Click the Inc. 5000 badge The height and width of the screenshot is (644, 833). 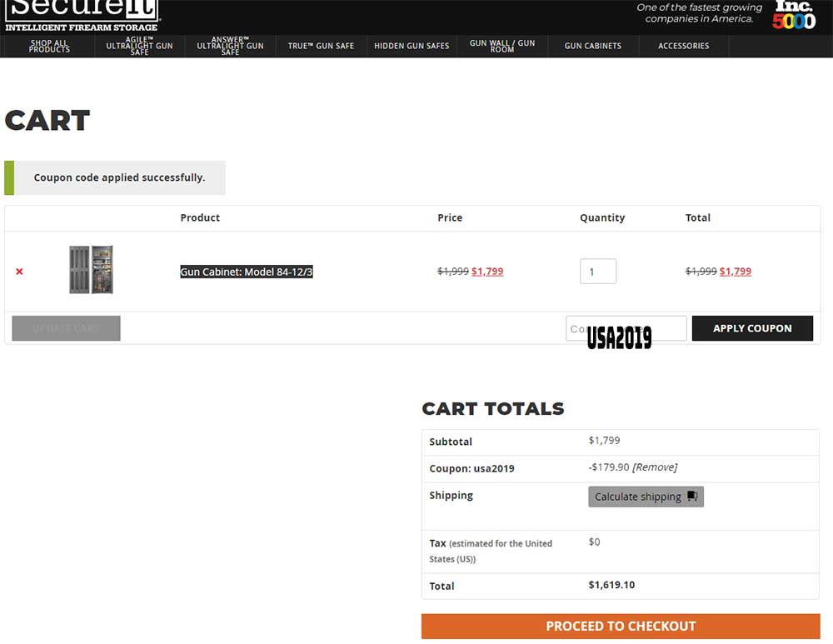pyautogui.click(x=794, y=15)
